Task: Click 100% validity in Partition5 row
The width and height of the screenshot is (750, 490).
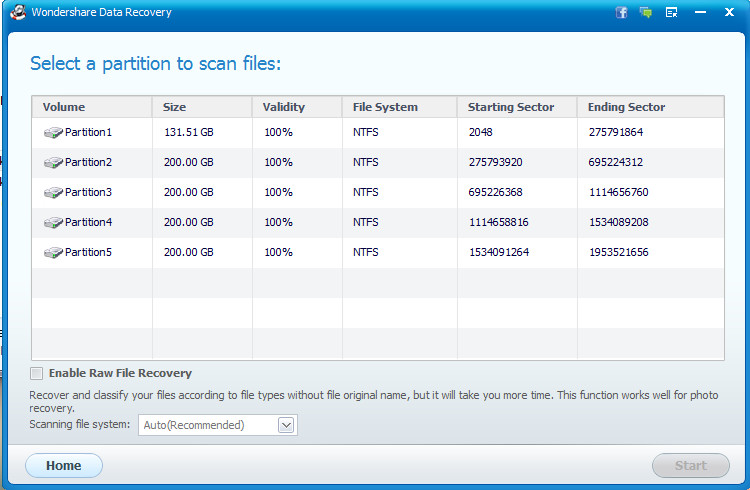Action: 278,252
